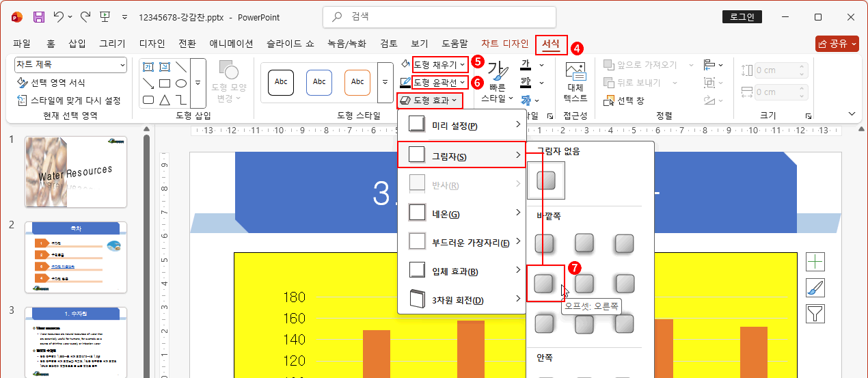Choose the 그림자 없음 no-shadow preset

pos(546,180)
